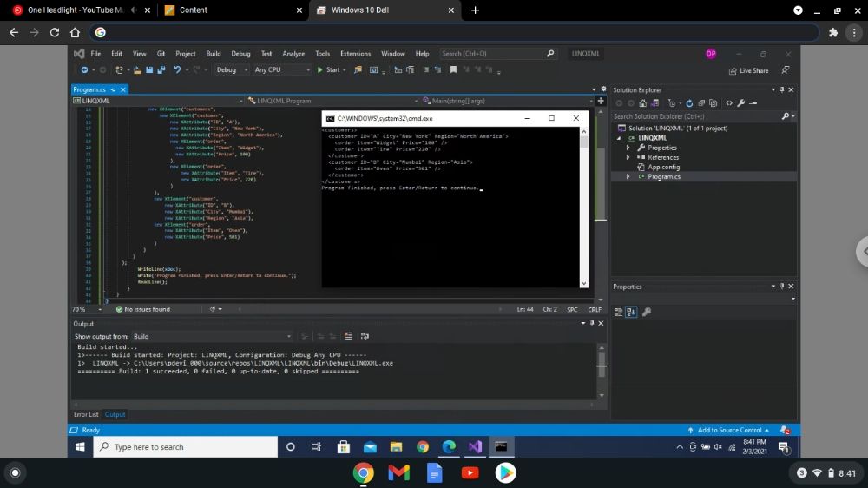This screenshot has height=488, width=868.
Task: Open Windows Start menu
Action: 80,446
